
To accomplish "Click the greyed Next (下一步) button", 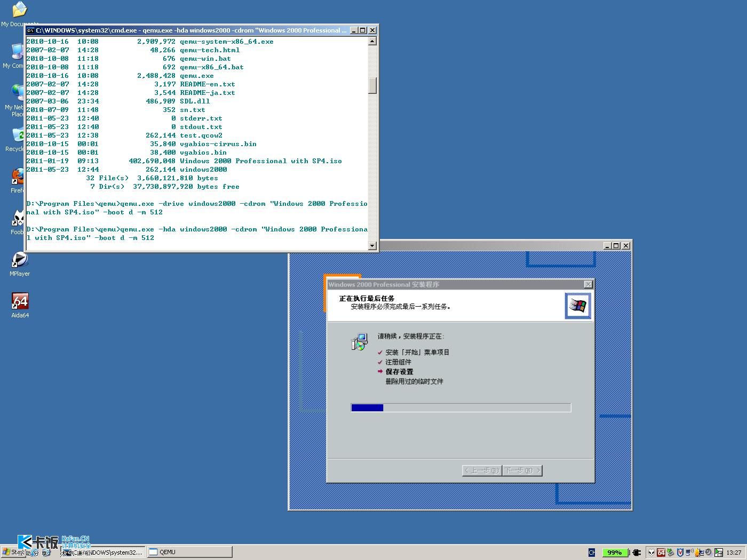I will (x=522, y=470).
